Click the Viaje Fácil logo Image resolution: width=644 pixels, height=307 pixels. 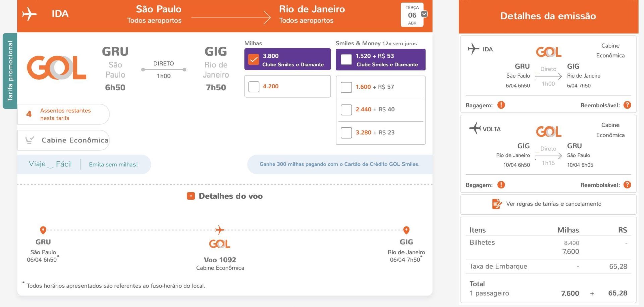(x=50, y=164)
